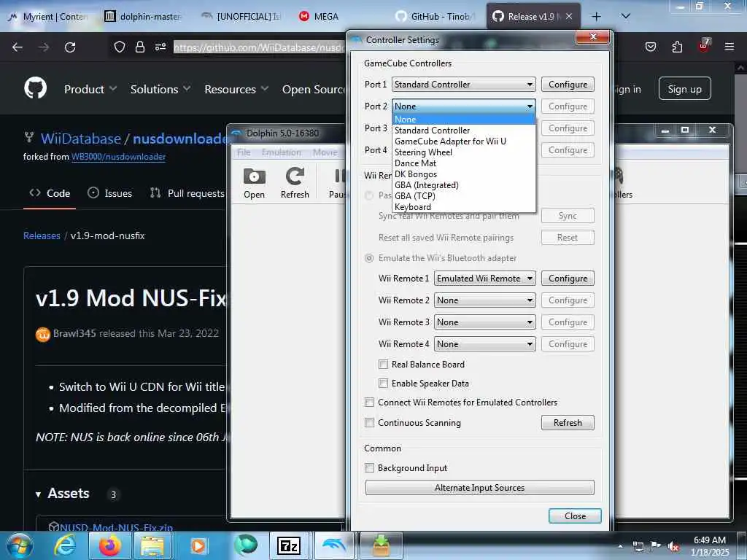Screen dimensions: 747x560
Task: Check Connect Wii Remotes for Emulated Controllers
Action: coord(369,402)
